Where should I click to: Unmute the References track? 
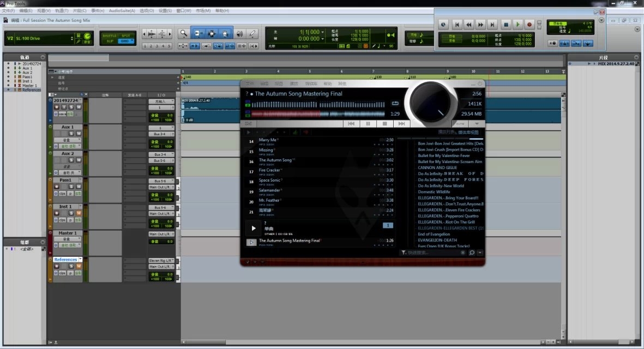79,266
